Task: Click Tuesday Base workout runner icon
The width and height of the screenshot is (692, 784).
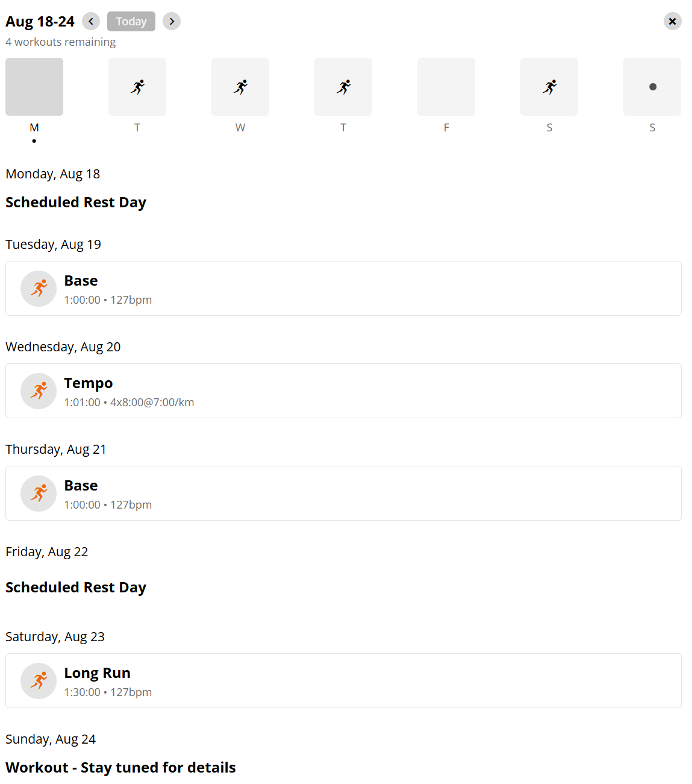Action: (39, 289)
